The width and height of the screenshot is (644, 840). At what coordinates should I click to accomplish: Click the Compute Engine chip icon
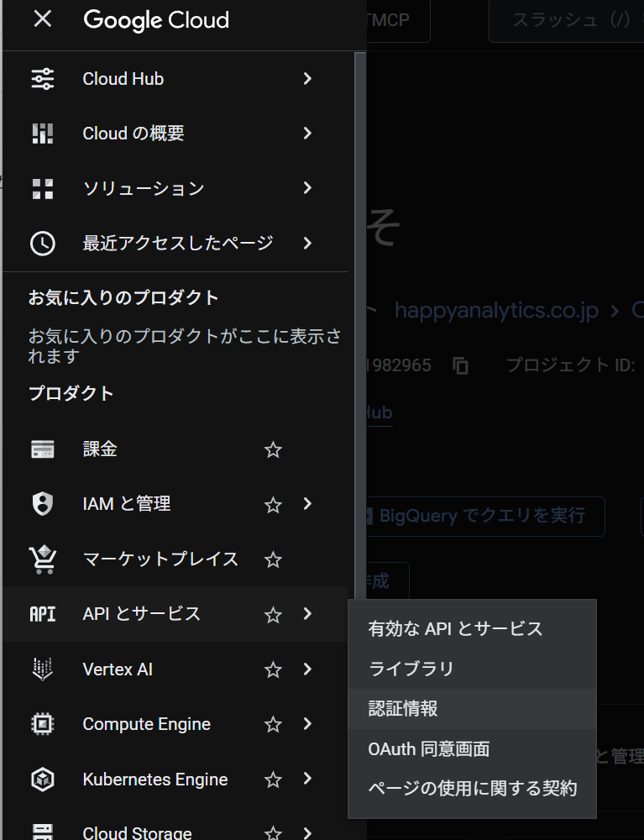pyautogui.click(x=42, y=724)
